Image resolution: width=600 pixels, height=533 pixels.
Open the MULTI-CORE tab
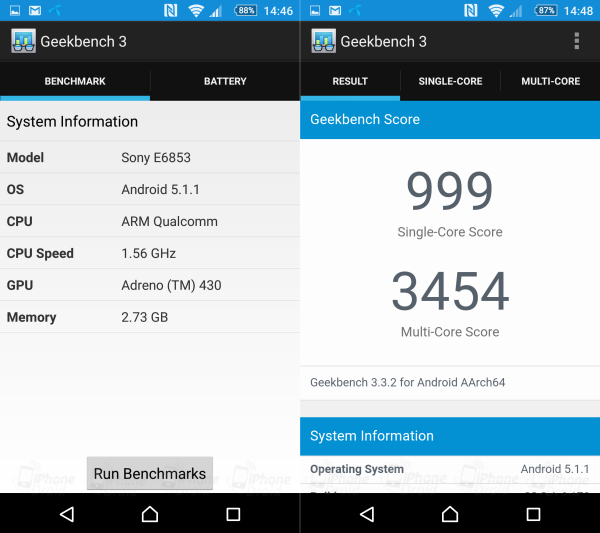(550, 81)
